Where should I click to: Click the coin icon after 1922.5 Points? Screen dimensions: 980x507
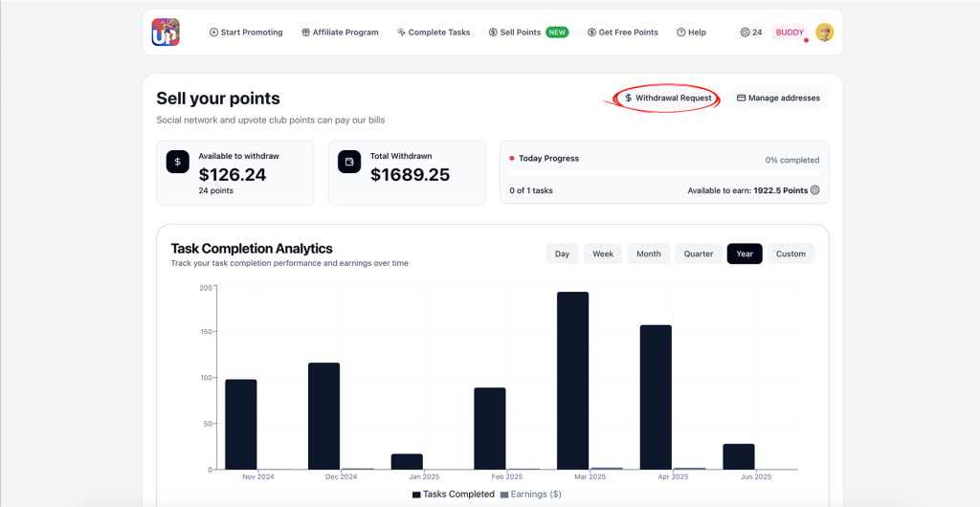(x=814, y=189)
